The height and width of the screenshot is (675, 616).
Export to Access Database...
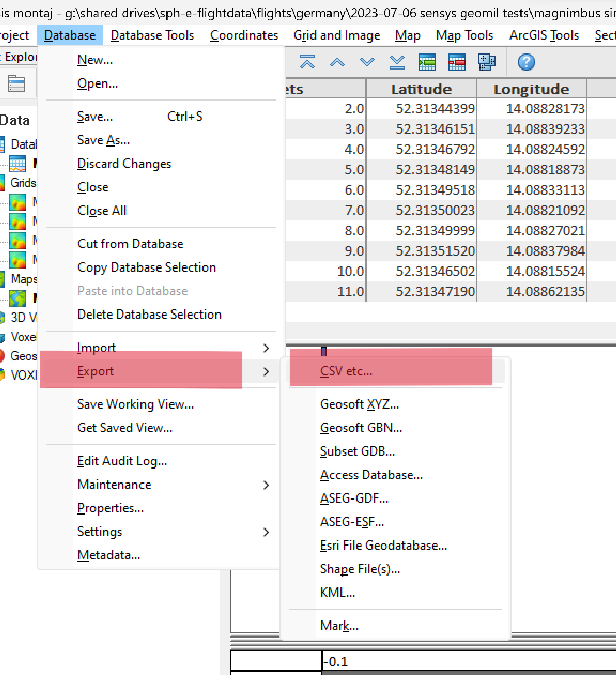click(x=371, y=475)
